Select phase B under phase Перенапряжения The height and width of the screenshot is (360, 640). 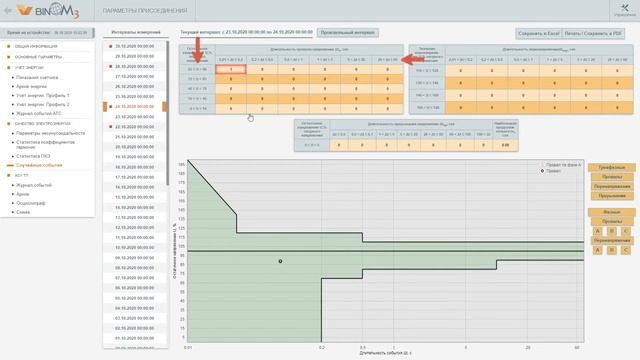612,250
